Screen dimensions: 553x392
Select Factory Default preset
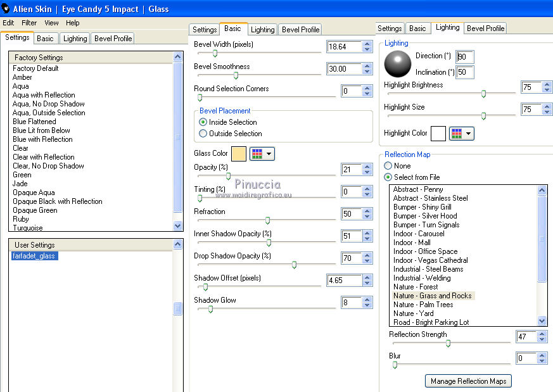tap(35, 68)
